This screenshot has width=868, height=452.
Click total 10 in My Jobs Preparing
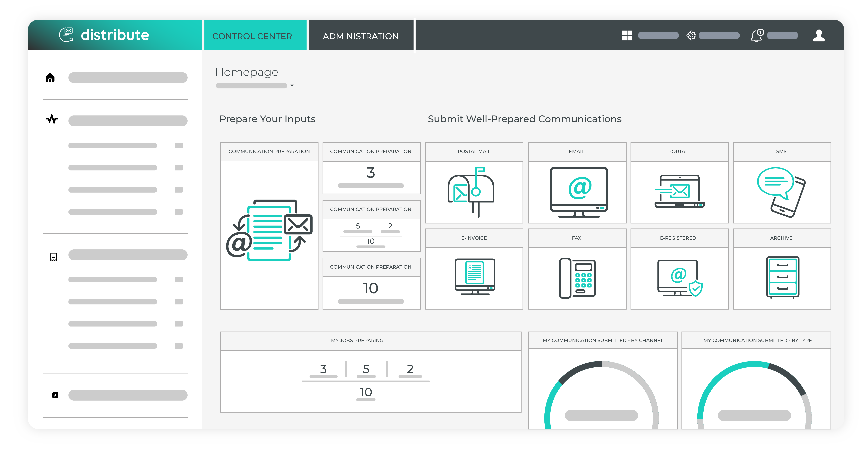tap(366, 392)
